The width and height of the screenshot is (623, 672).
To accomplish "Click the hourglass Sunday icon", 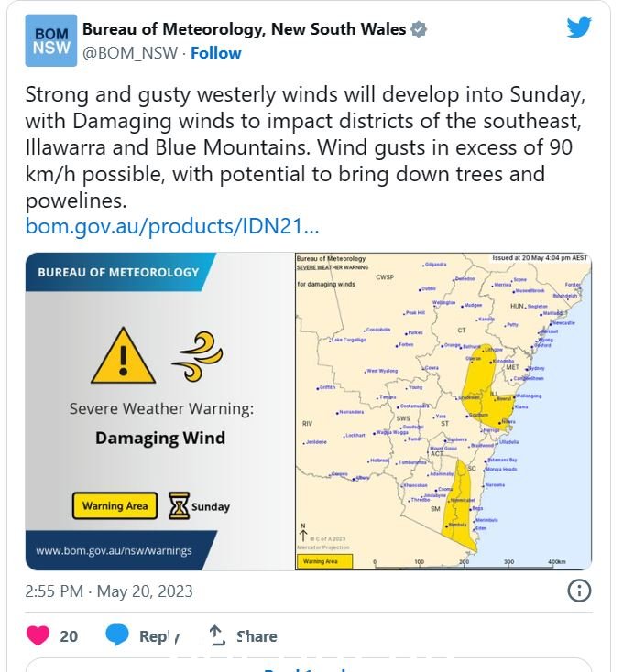I will (x=179, y=506).
